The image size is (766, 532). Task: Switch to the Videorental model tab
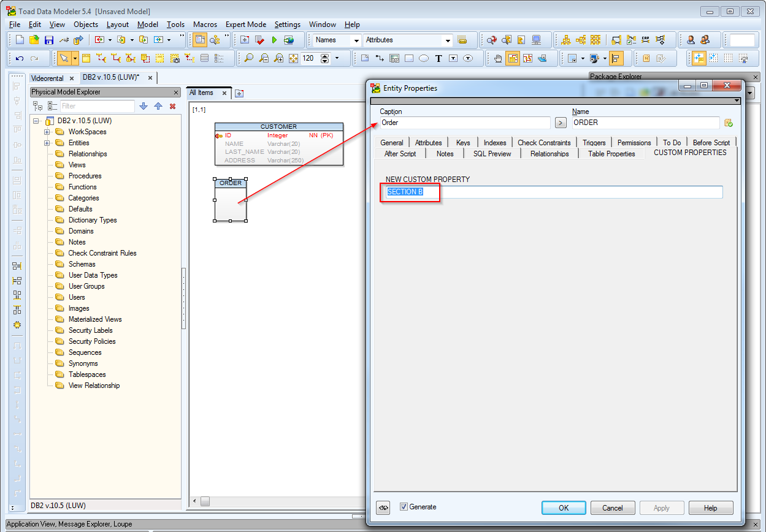point(47,78)
